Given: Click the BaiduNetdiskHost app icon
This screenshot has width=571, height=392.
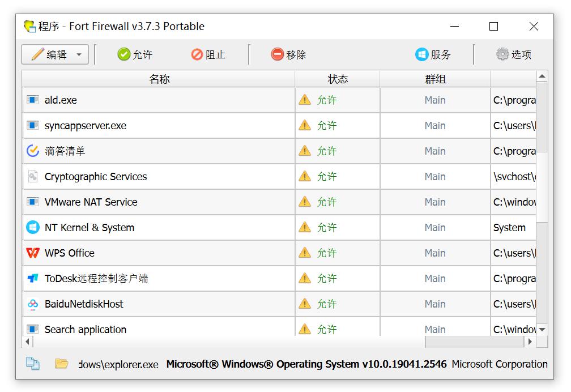Looking at the screenshot, I should [34, 304].
